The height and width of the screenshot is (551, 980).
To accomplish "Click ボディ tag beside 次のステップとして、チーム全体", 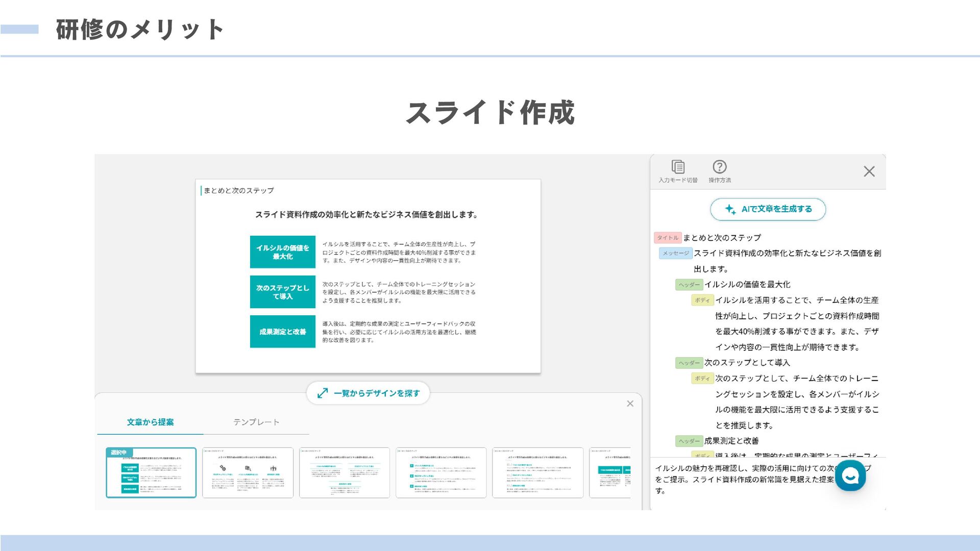I will pos(702,378).
